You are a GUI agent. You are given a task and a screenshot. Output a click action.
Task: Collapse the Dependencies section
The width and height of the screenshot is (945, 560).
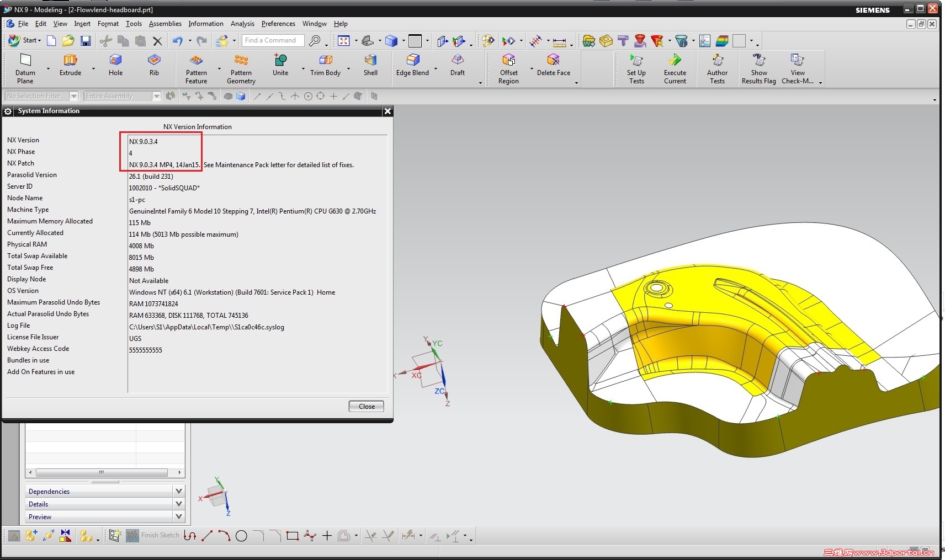pos(178,490)
